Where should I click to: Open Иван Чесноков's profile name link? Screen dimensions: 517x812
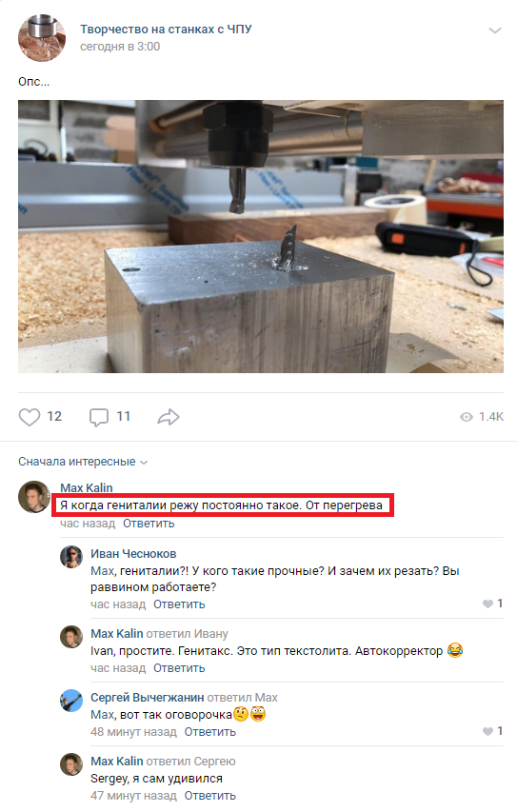(x=133, y=554)
